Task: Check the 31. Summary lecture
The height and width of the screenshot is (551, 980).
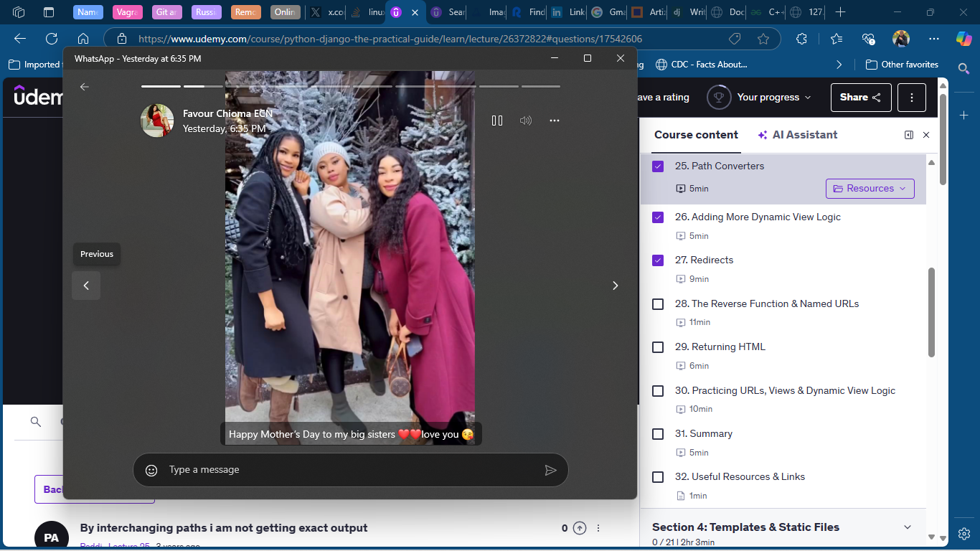Action: point(658,434)
